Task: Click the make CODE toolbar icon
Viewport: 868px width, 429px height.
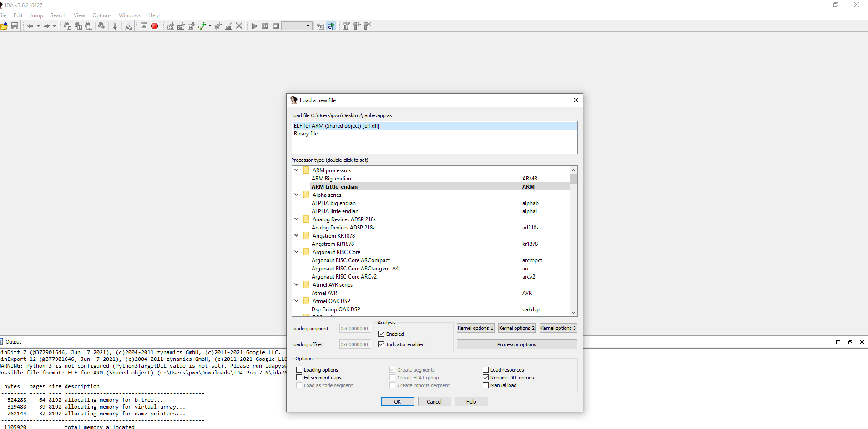Action: point(171,26)
